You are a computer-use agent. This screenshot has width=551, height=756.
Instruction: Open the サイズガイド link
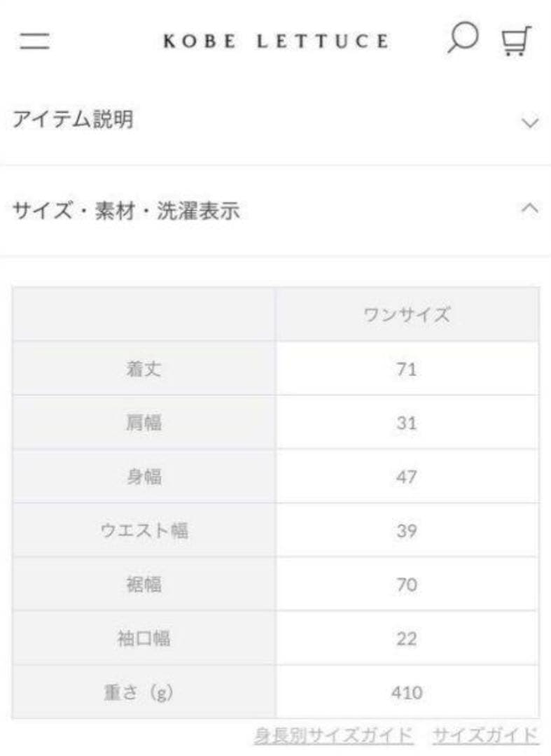(486, 736)
